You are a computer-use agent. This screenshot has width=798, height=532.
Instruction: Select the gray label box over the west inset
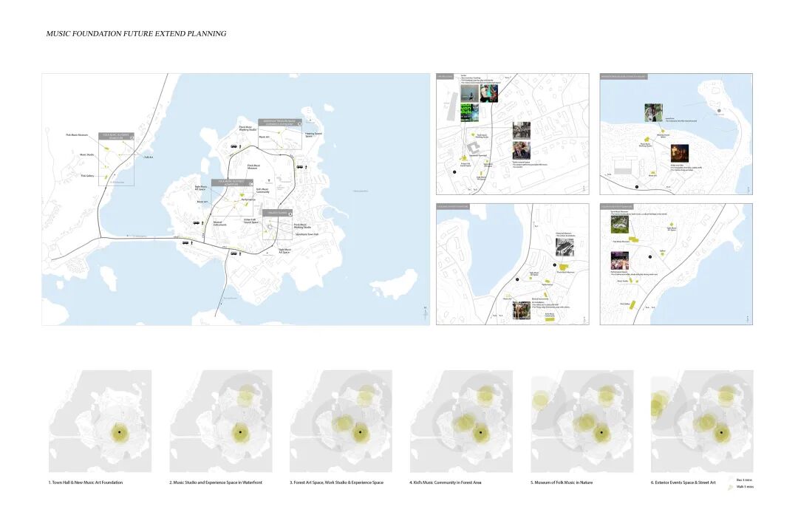pos(117,137)
